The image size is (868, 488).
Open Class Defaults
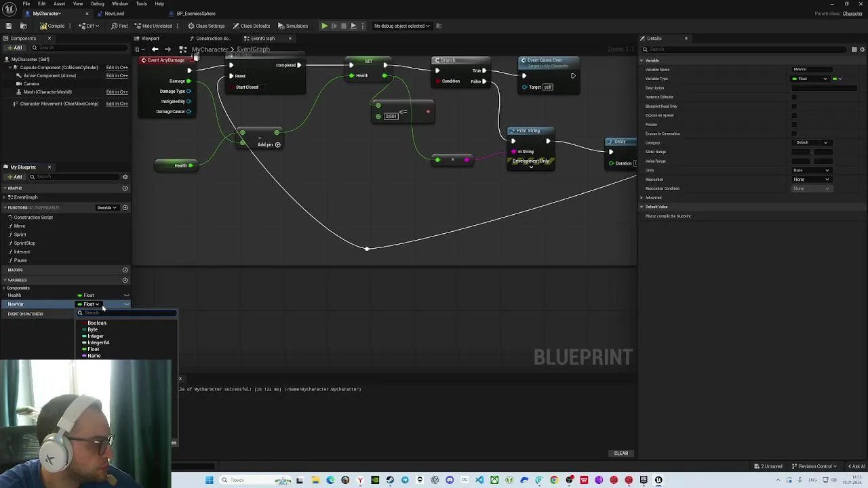point(252,26)
